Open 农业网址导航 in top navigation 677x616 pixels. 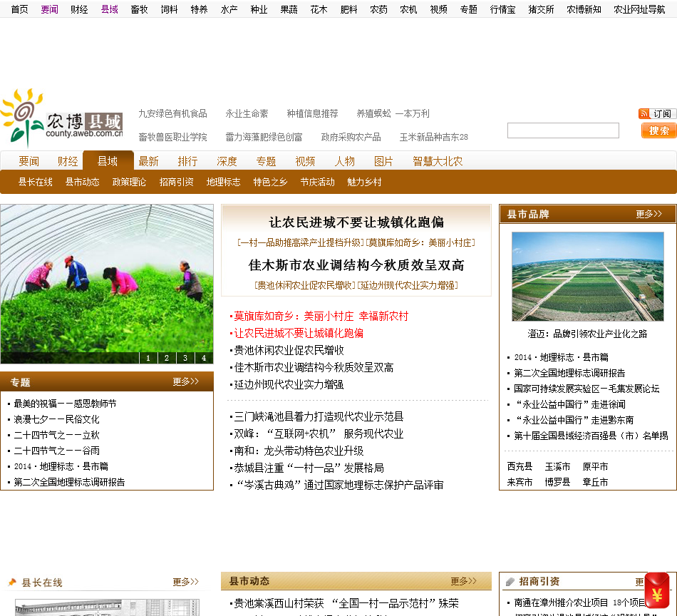pos(639,9)
